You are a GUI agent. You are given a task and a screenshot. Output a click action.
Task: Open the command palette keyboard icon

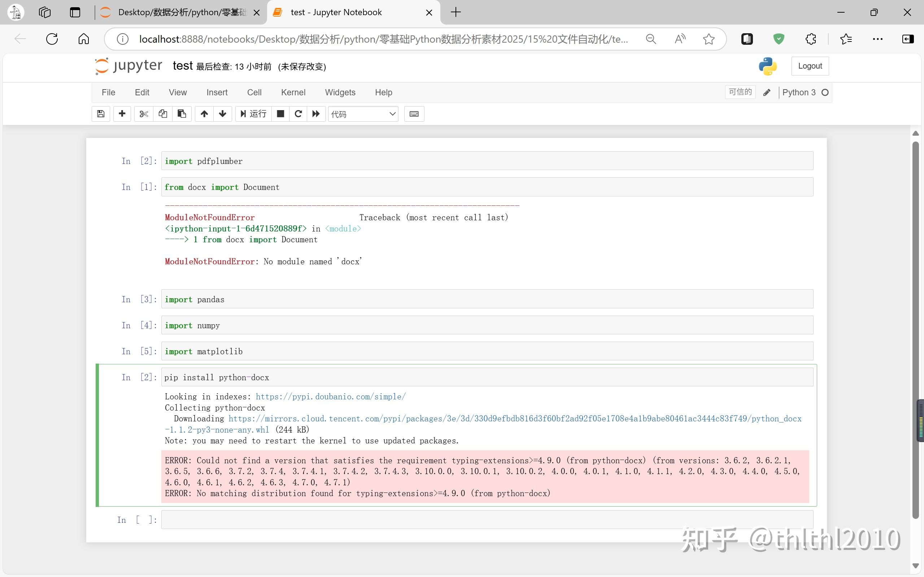pyautogui.click(x=414, y=114)
